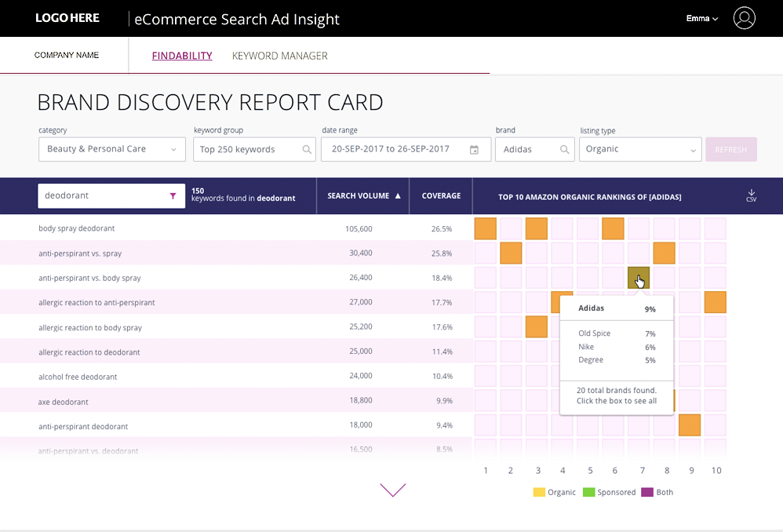783x532 pixels.
Task: Open the user profile avatar icon
Action: click(x=744, y=18)
